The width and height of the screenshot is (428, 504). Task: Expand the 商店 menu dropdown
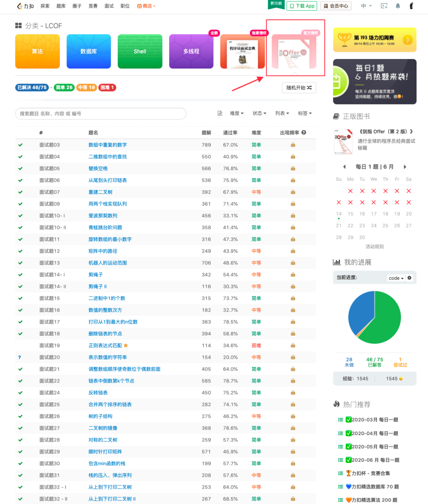146,6
